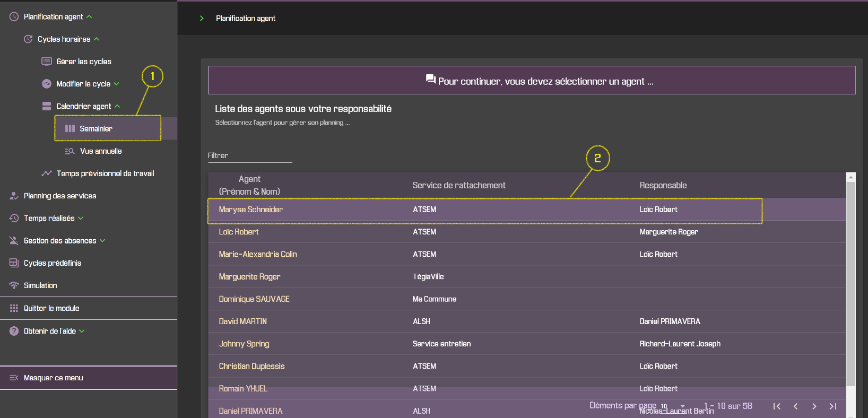This screenshot has width=868, height=418.
Task: Select agent Marguerite Roger in Agent column
Action: coord(249,277)
